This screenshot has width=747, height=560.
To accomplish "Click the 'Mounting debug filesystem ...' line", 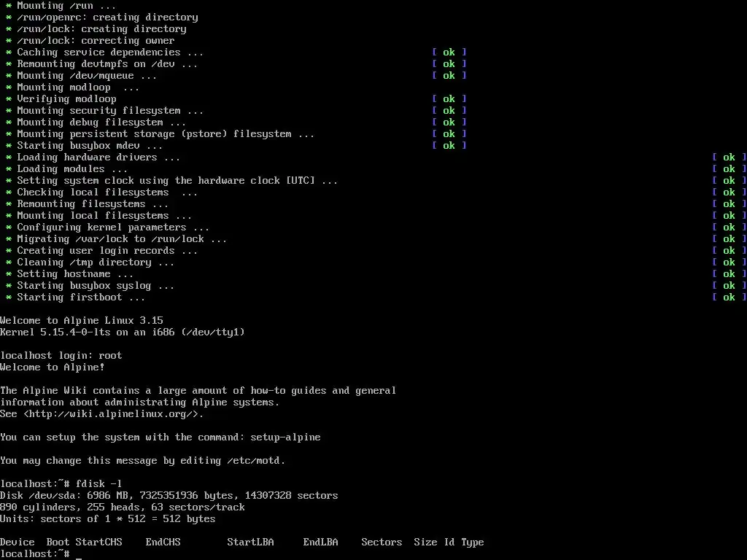I will pos(96,122).
